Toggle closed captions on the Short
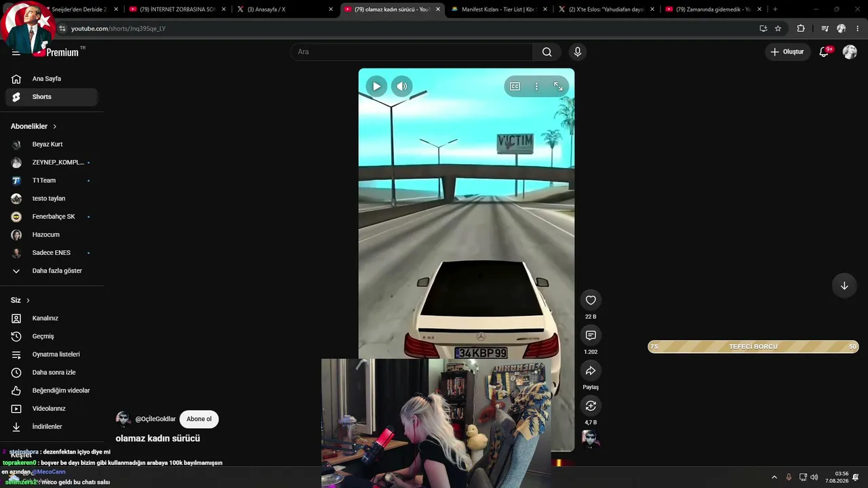The height and width of the screenshot is (488, 868). click(515, 86)
